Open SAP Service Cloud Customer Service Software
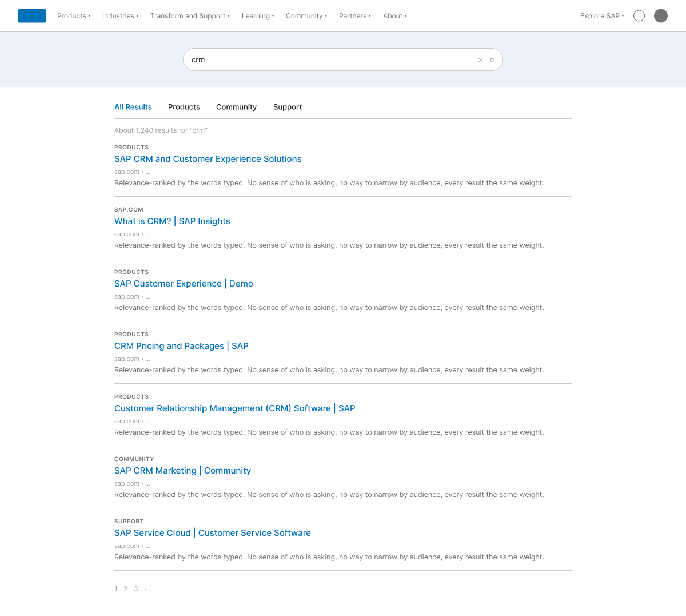This screenshot has width=686, height=616. click(213, 533)
